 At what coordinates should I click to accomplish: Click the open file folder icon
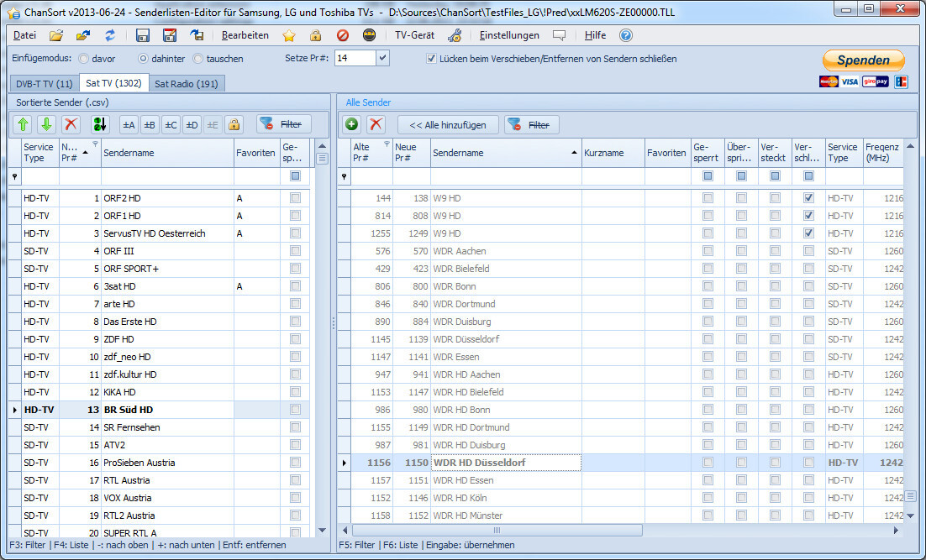pyautogui.click(x=56, y=35)
